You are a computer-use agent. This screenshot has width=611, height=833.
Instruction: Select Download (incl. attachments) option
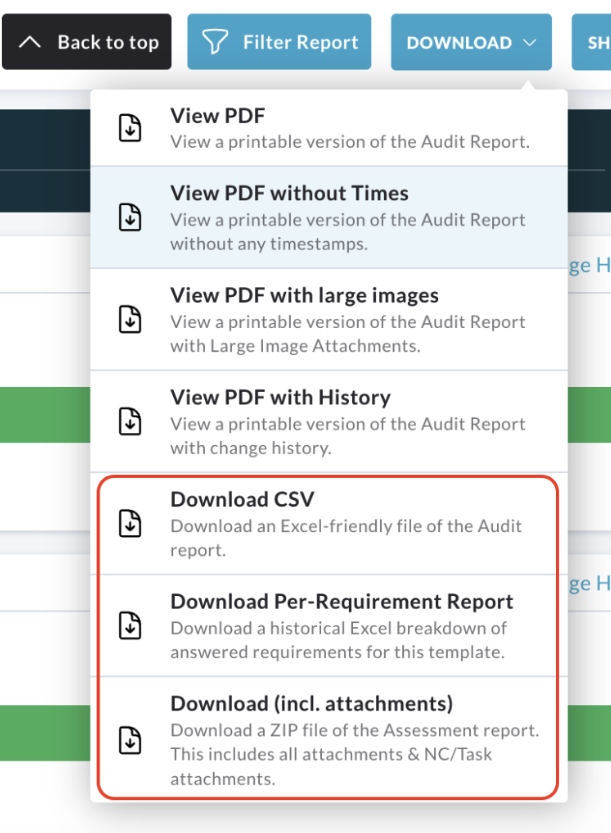[x=329, y=739]
